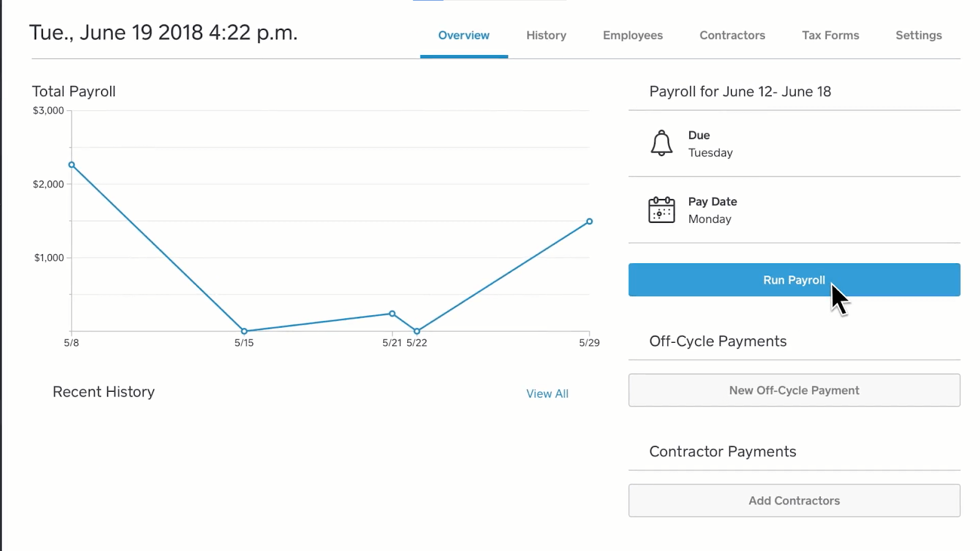
Task: Open the Employees tab
Action: click(x=632, y=35)
